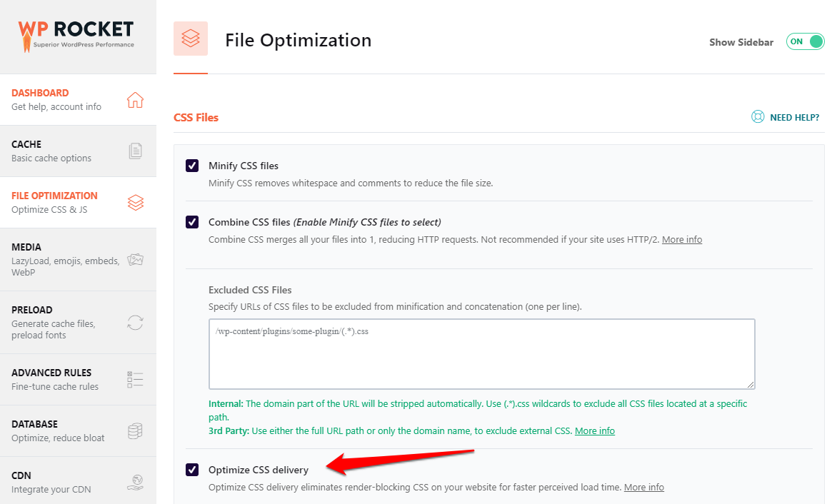The width and height of the screenshot is (837, 504).
Task: Click the File Optimization stacked layers icon
Action: (x=135, y=202)
